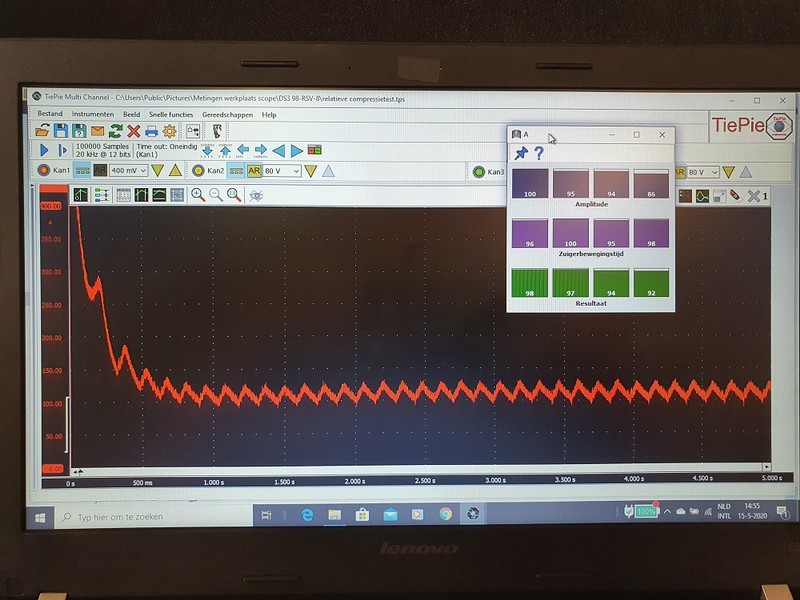The height and width of the screenshot is (600, 800).
Task: Open the range dropdown showing 80 V at the far right
Action: click(703, 172)
